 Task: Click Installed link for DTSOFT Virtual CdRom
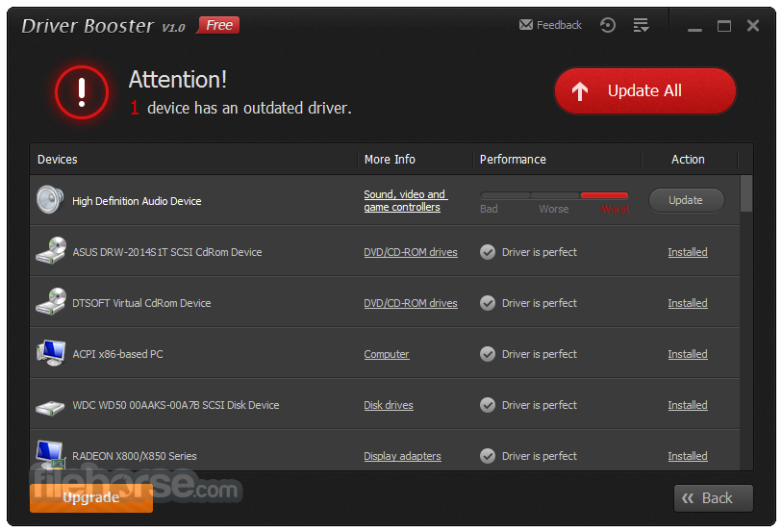688,303
